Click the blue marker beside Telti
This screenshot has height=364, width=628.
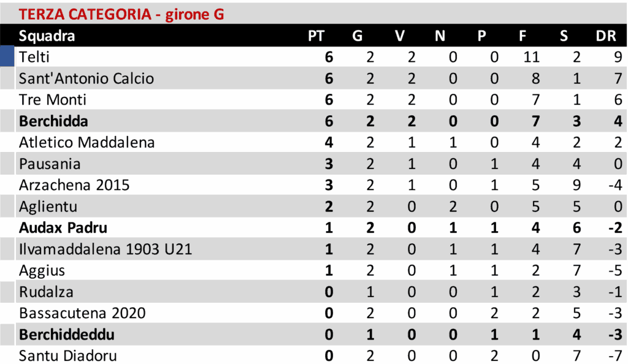(7, 57)
